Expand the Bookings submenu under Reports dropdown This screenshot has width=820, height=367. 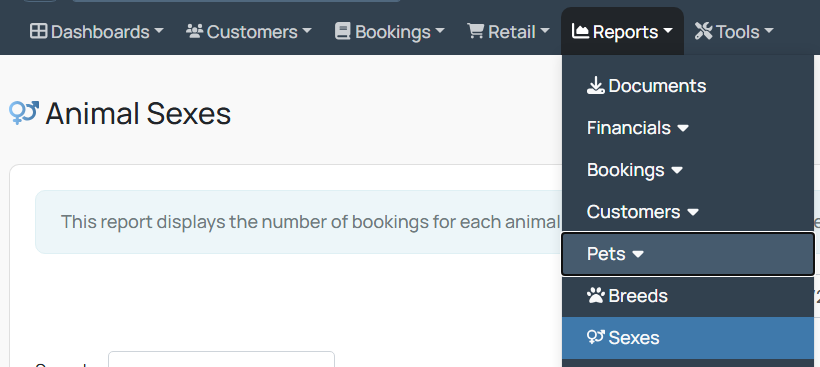[x=635, y=170]
